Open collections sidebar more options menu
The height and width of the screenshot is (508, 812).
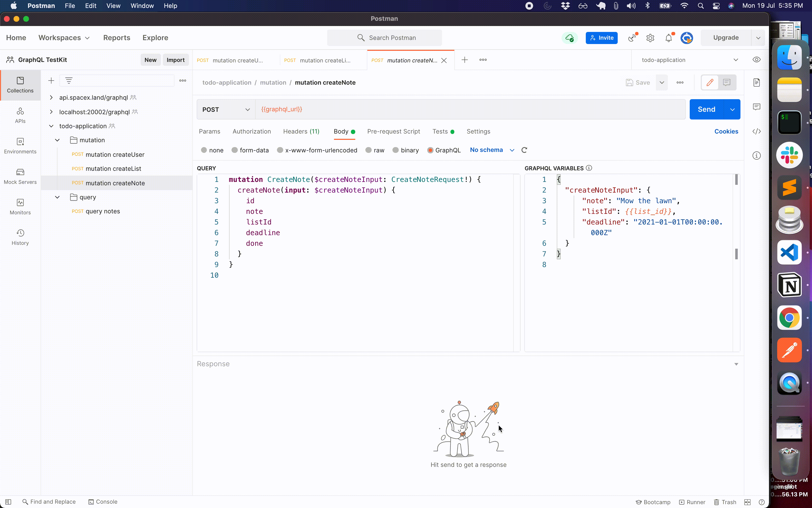[182, 81]
